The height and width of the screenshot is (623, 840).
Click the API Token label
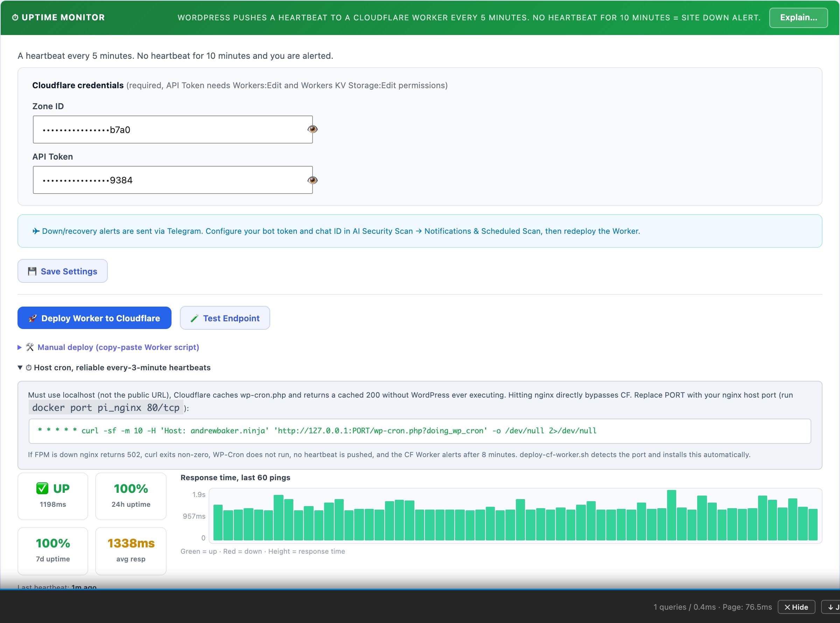tap(52, 156)
